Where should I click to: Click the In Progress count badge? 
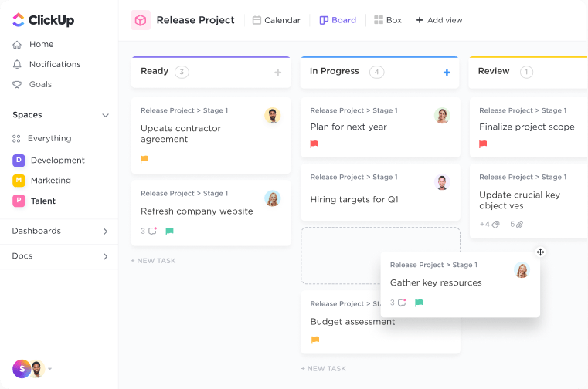(x=376, y=72)
